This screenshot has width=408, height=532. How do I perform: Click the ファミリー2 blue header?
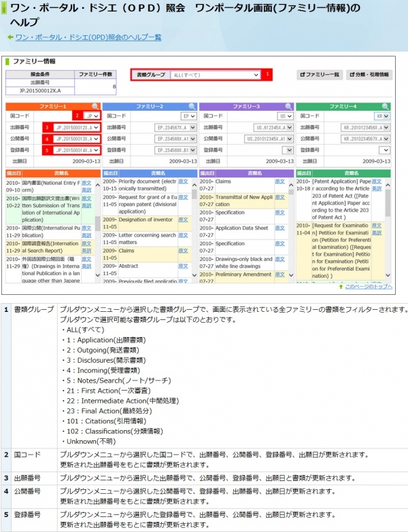pos(150,107)
